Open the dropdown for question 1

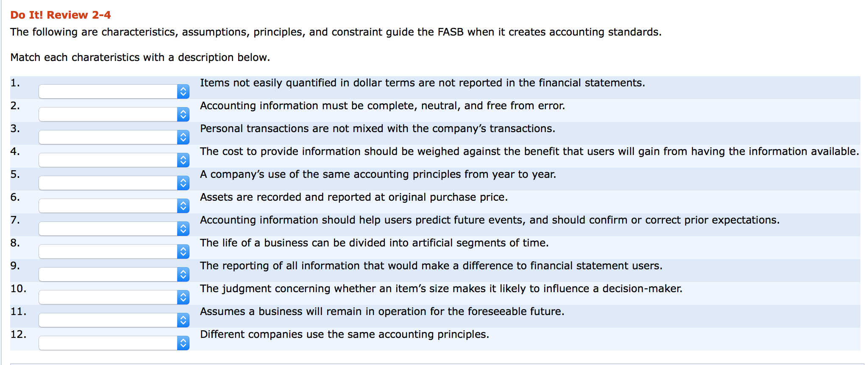114,91
